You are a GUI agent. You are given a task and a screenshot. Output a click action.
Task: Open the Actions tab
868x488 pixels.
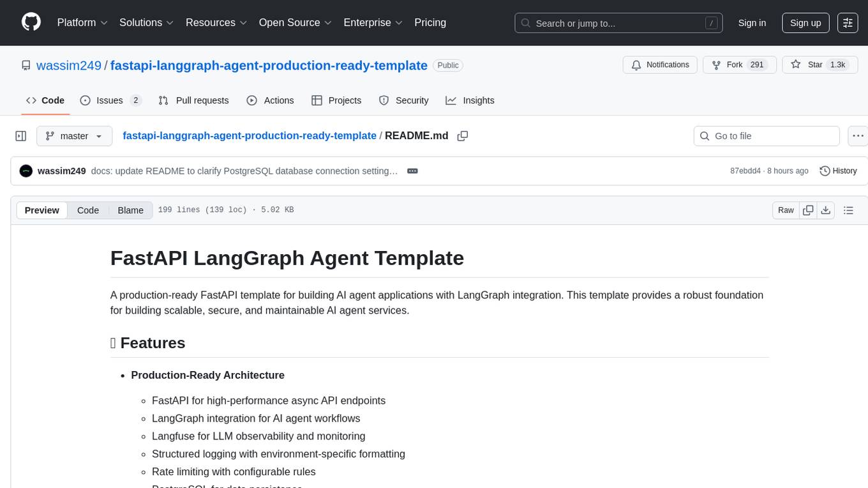(270, 100)
